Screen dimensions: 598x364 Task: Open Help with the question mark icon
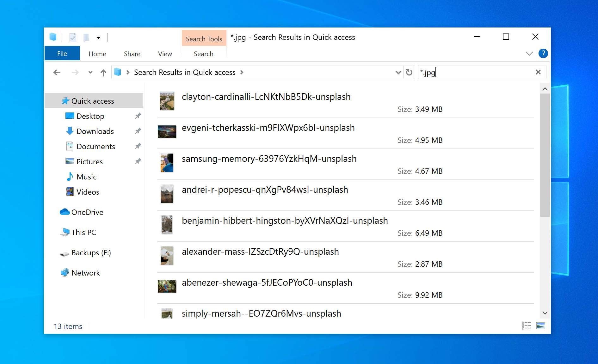(543, 54)
